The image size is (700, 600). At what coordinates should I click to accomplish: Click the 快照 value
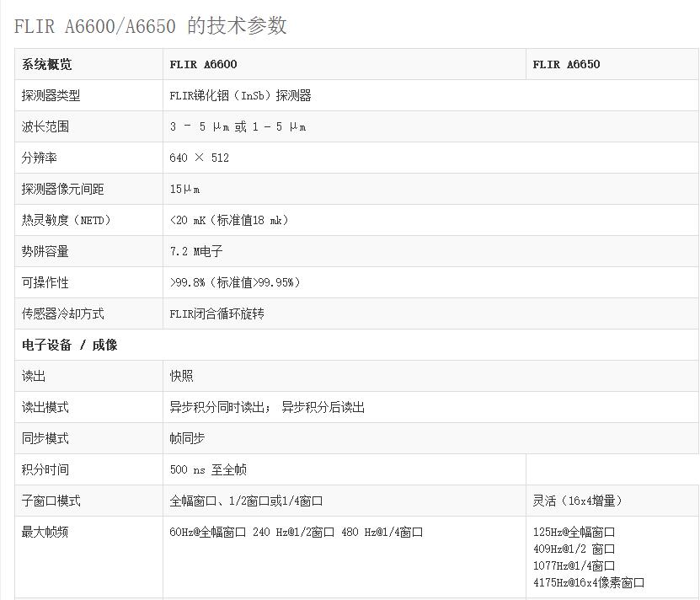(181, 376)
